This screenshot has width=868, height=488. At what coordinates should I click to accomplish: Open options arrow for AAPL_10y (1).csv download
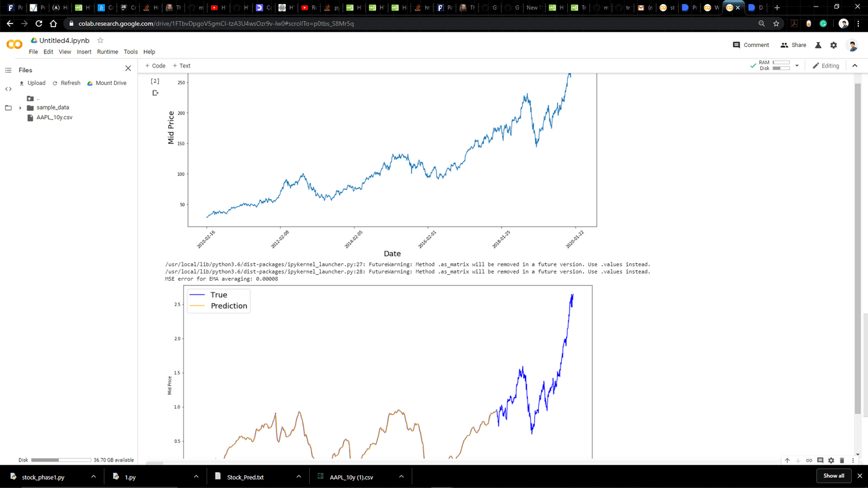pos(401,477)
